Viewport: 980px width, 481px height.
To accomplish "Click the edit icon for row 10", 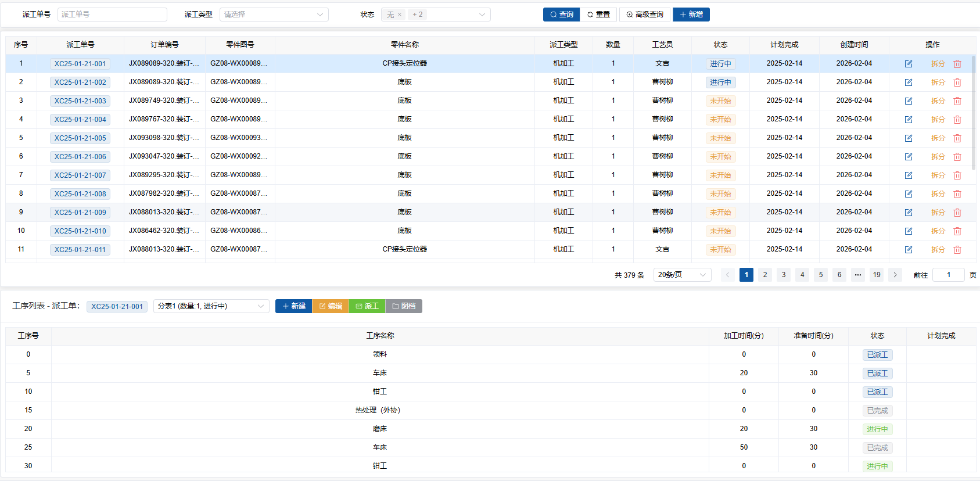I will [908, 231].
